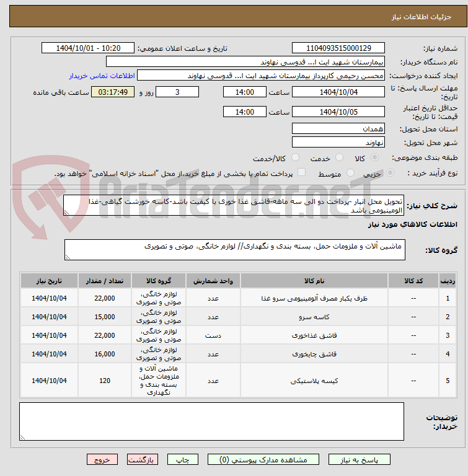Click the delivery province field 'همدان'
Viewport: 468px width, 476px height.
(x=338, y=128)
